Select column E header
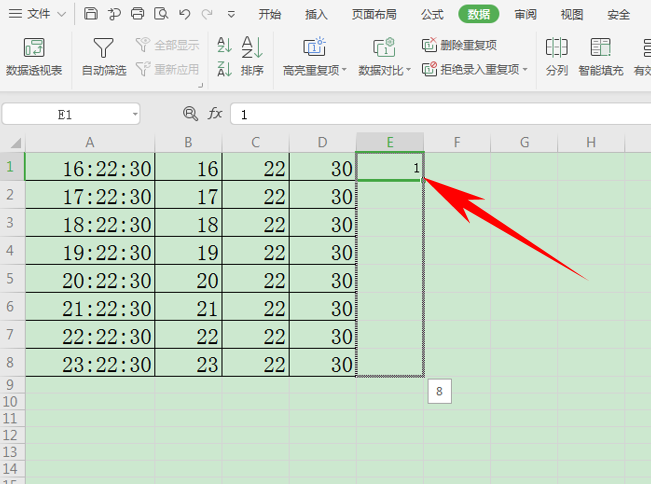 coord(390,142)
